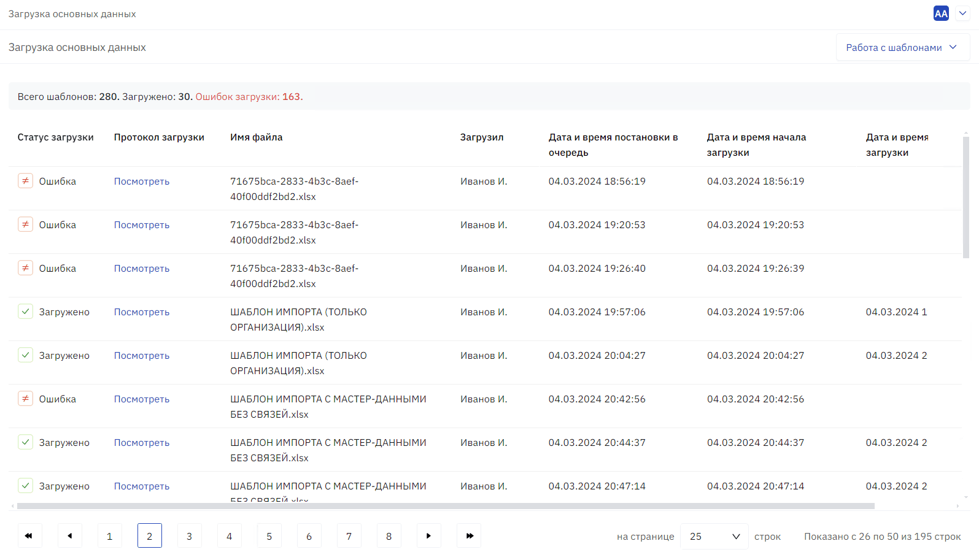Switch to page 8
Screen dimensions: 979x560
389,535
